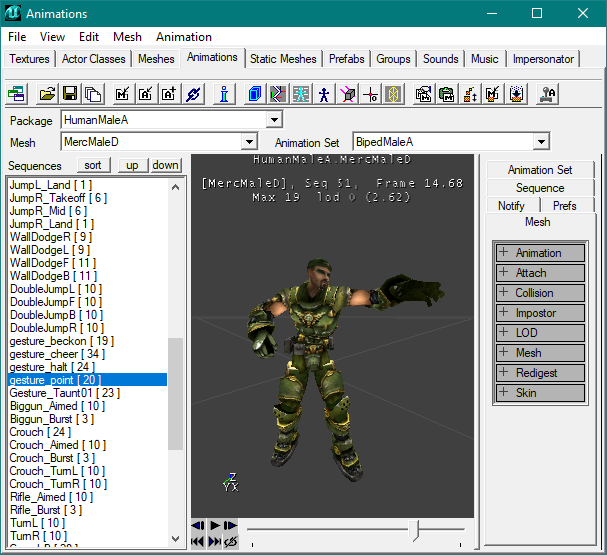Save the package with the floppy disk icon
Image resolution: width=607 pixels, height=555 pixels.
[x=70, y=94]
